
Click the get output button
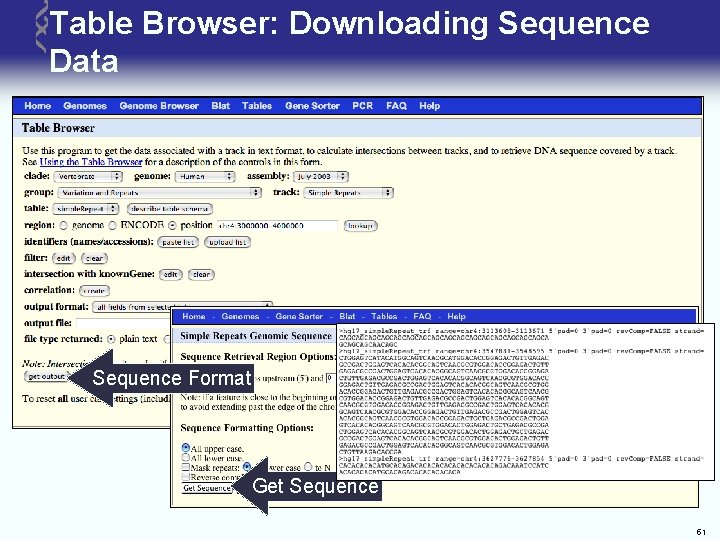[46, 377]
